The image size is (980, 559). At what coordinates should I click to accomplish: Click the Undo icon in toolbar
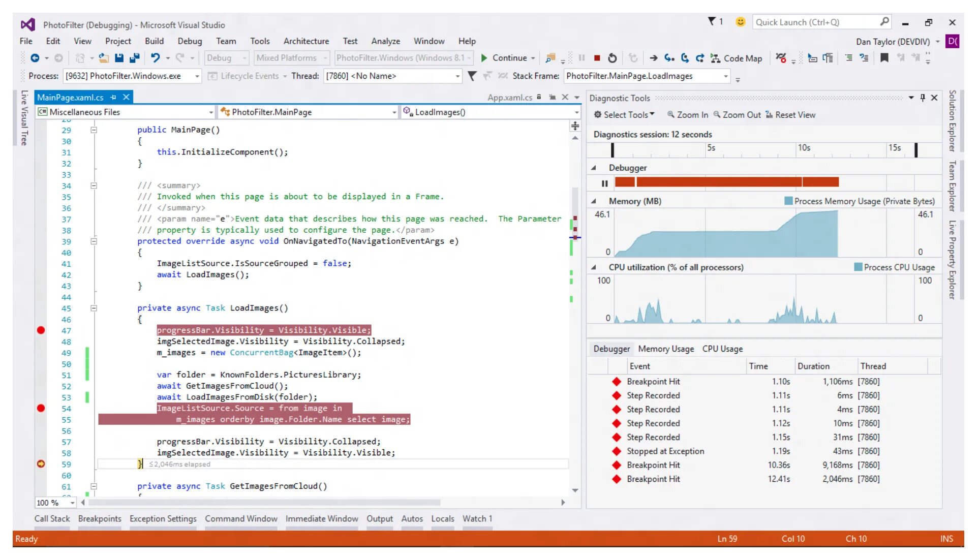pyautogui.click(x=155, y=58)
